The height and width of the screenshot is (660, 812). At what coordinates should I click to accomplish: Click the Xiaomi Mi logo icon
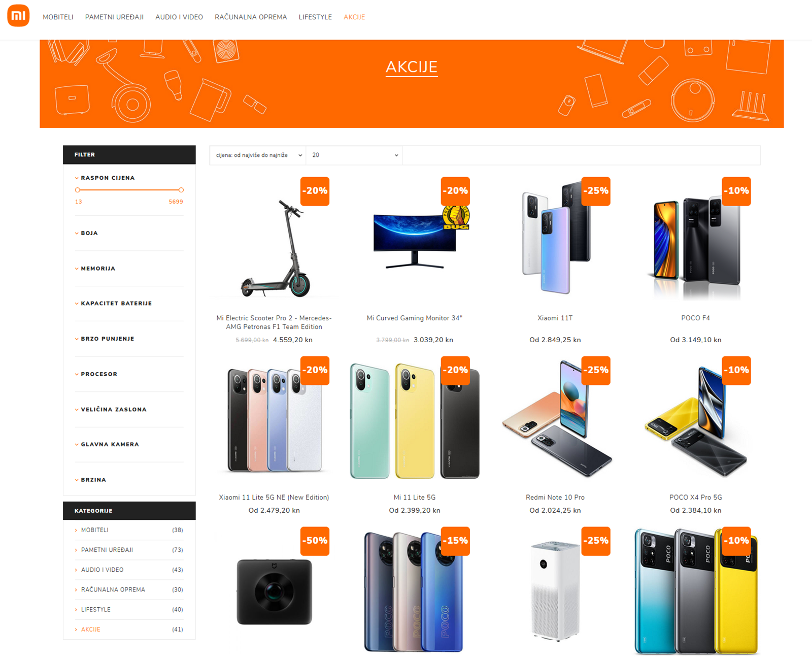(x=18, y=16)
